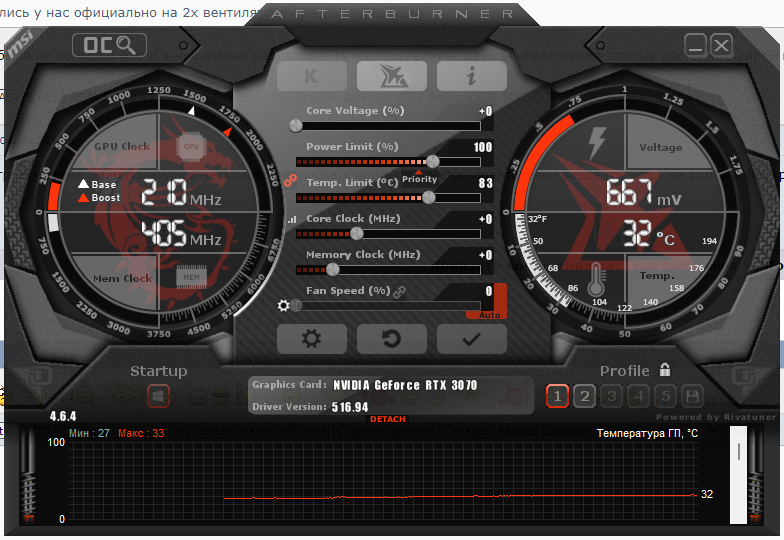Select profile slot 4
Image resolution: width=784 pixels, height=540 pixels.
click(x=638, y=396)
